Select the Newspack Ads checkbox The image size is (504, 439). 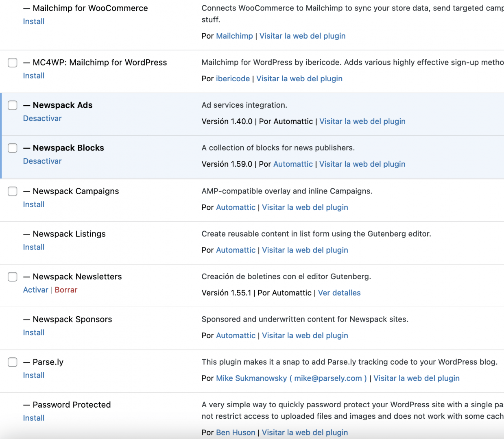(x=13, y=105)
